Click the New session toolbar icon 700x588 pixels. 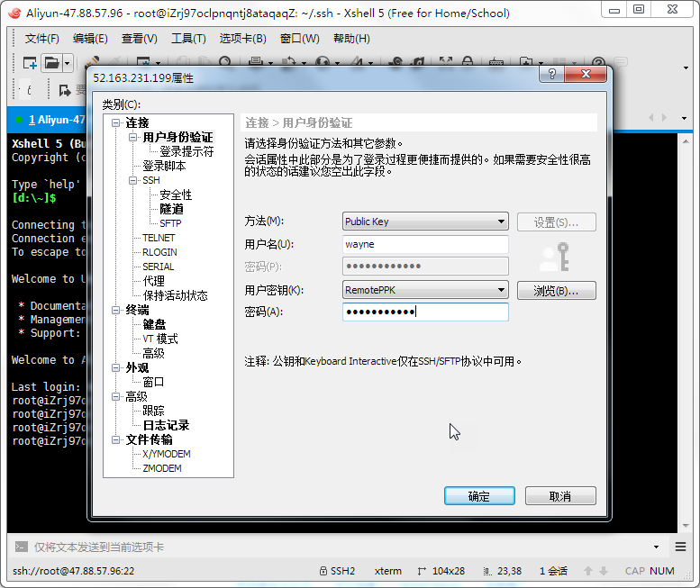pyautogui.click(x=30, y=63)
